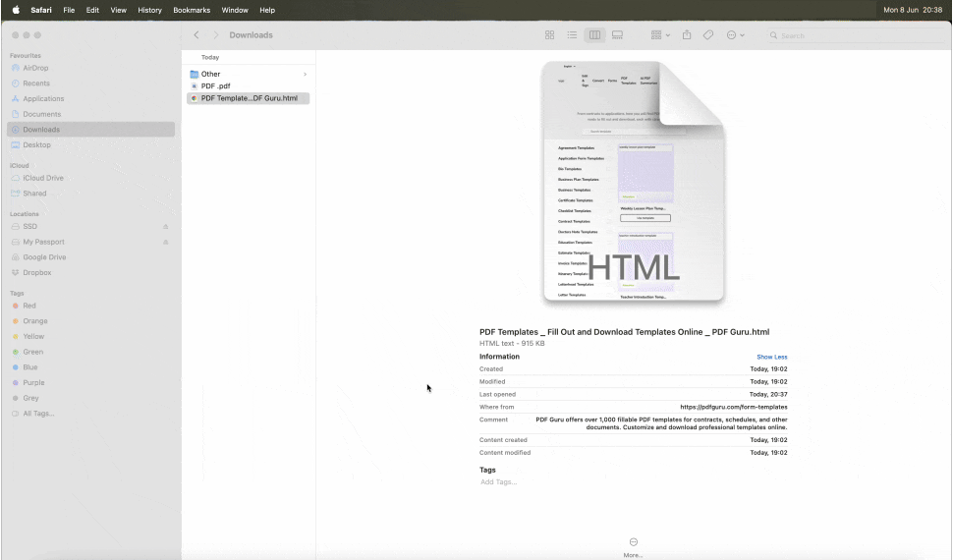Switch to icon view in toolbar
The image size is (953, 560).
[549, 35]
